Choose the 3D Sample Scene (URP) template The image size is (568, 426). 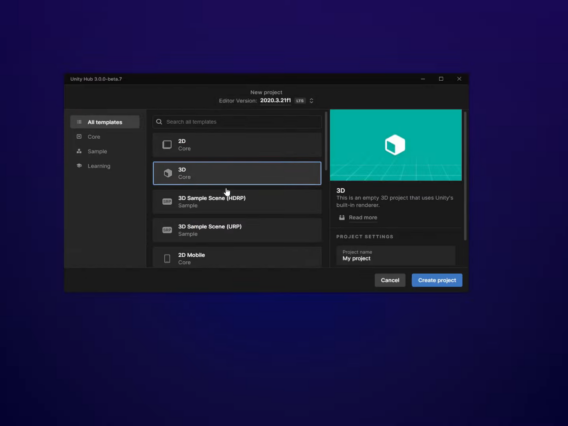[x=237, y=230]
